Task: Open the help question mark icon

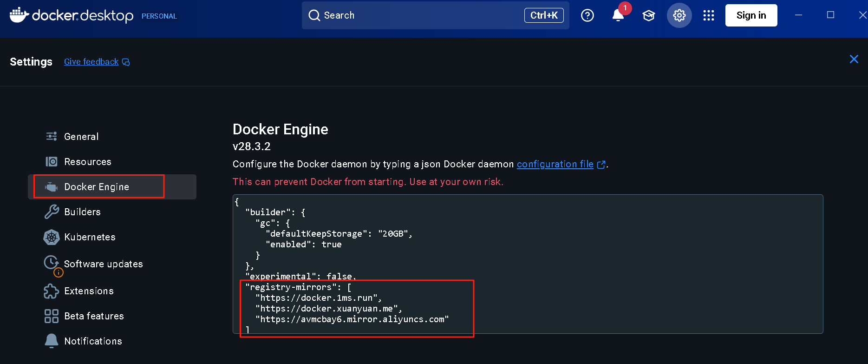Action: tap(587, 15)
